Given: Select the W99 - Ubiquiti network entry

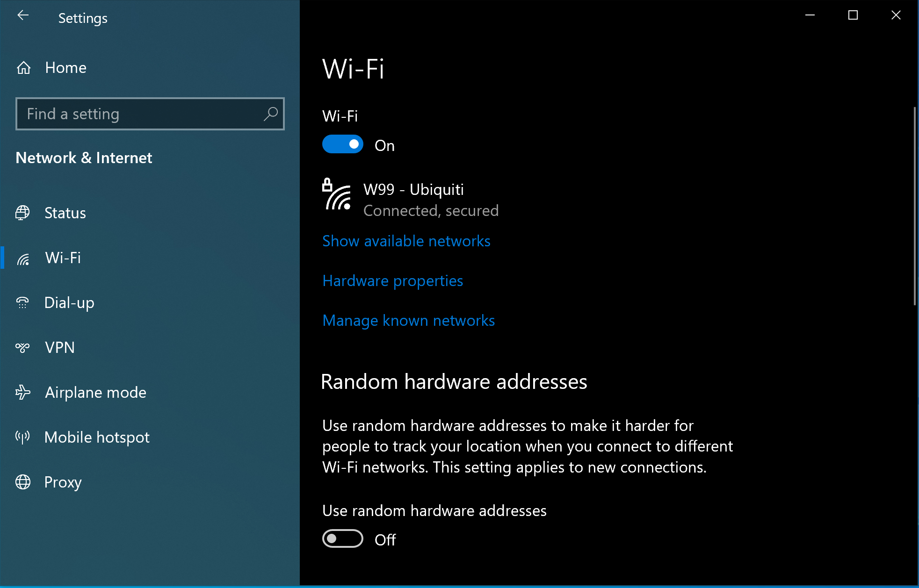Looking at the screenshot, I should (411, 200).
